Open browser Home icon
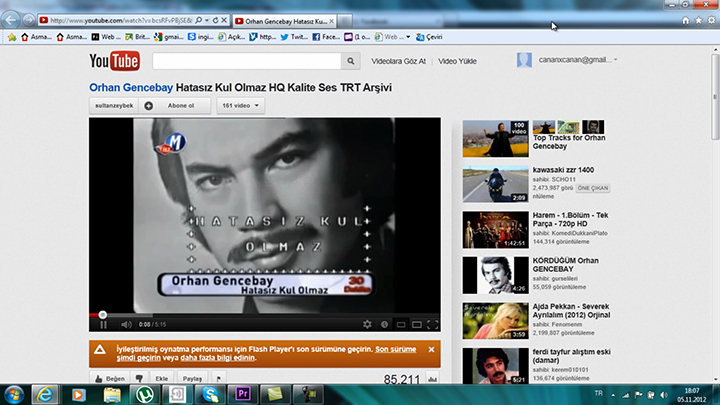Screen dimensions: 720x405 coord(686,20)
